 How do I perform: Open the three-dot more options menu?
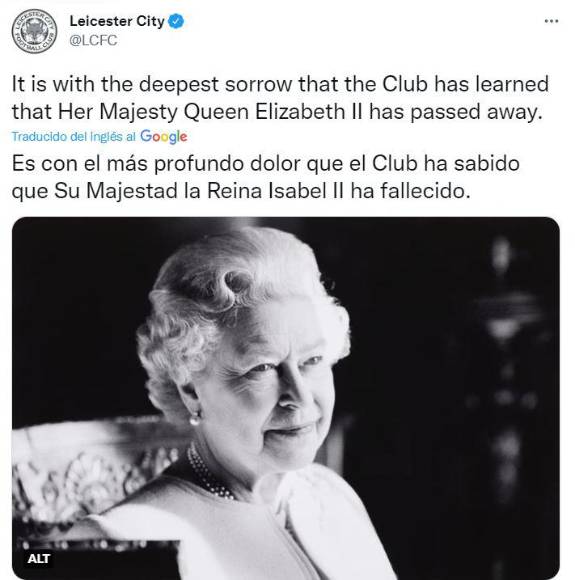pos(551,21)
